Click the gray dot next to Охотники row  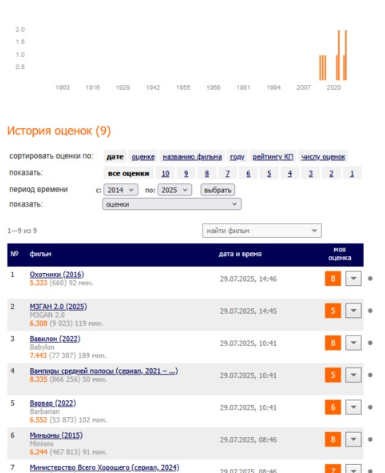click(370, 278)
